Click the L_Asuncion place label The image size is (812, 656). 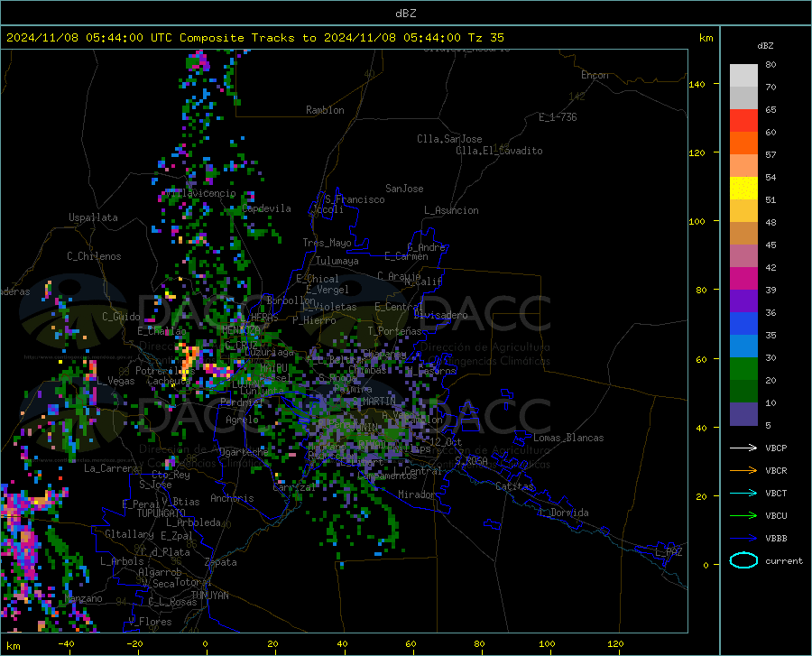[x=451, y=210]
